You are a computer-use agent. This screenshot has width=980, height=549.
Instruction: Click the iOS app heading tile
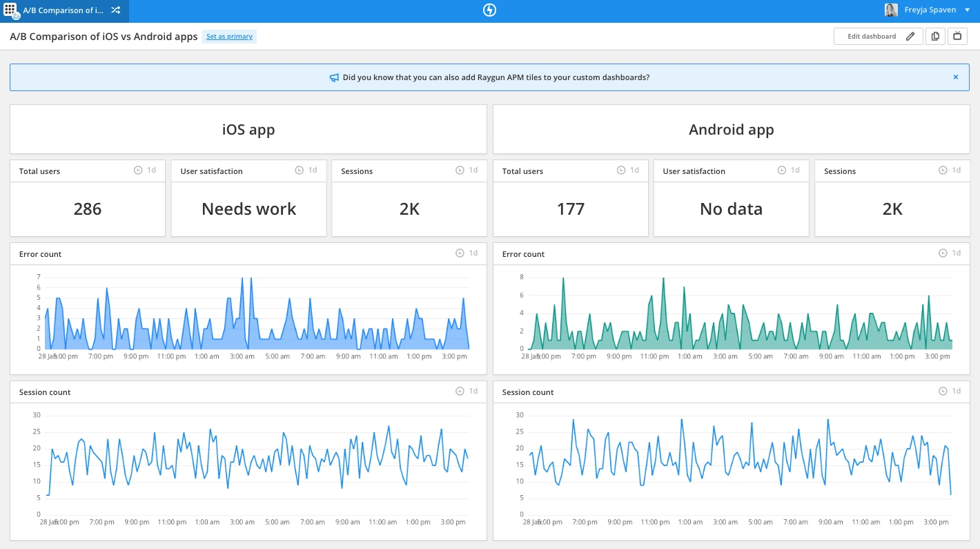click(x=248, y=129)
